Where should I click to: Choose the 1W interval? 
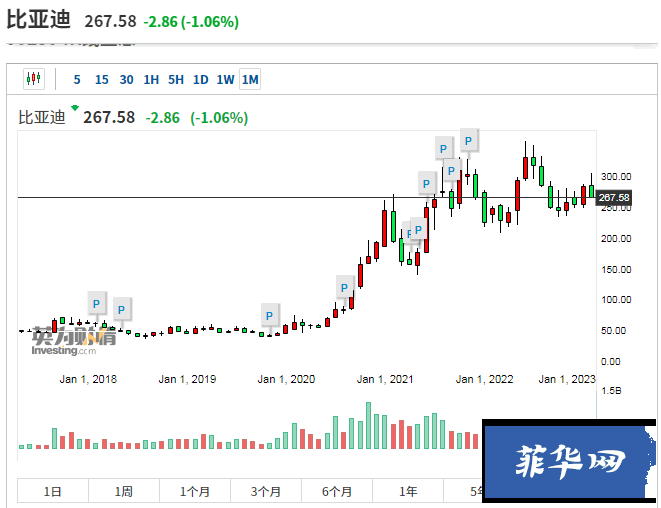[x=226, y=79]
